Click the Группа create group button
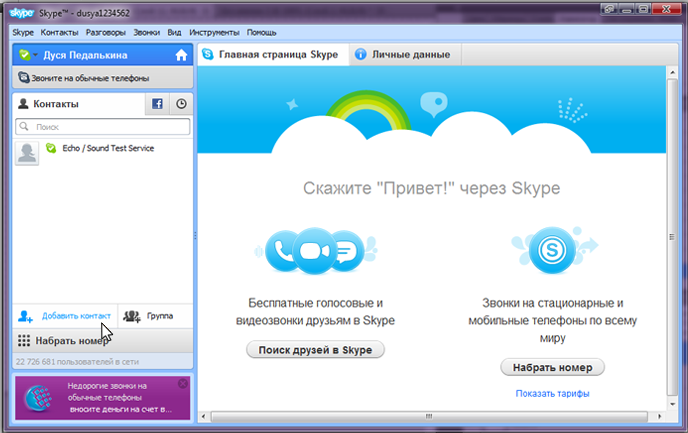Image resolution: width=688 pixels, height=433 pixels. [x=150, y=316]
